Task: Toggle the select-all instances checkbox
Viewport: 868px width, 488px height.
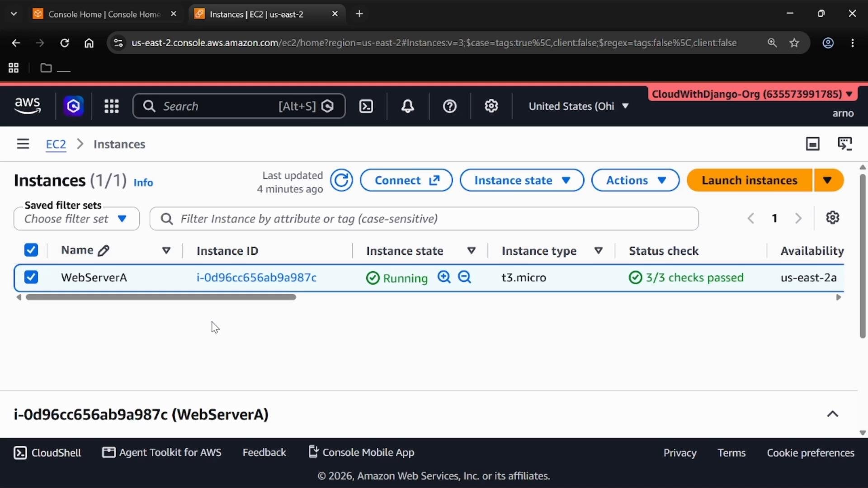Action: (x=31, y=250)
